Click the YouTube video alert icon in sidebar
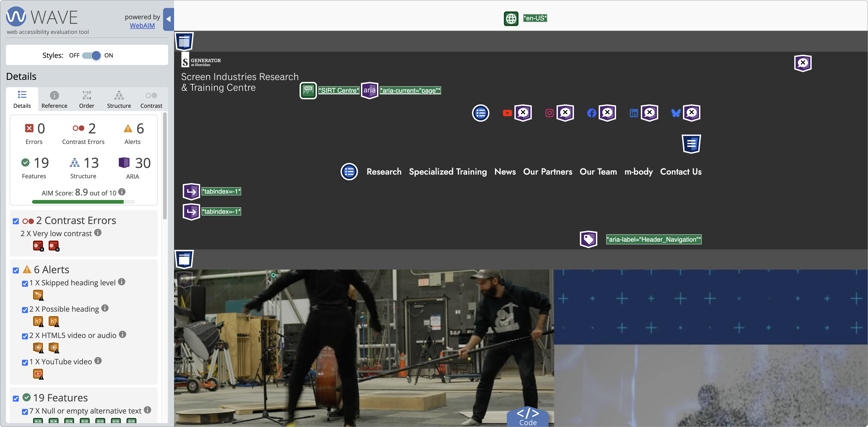The image size is (868, 427). [x=38, y=374]
